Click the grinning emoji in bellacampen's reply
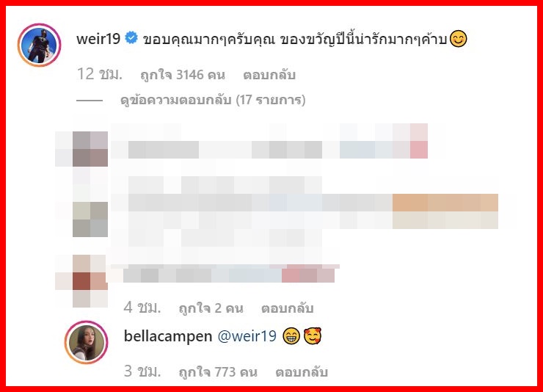Viewport: 543px width, 392px height. (x=291, y=336)
